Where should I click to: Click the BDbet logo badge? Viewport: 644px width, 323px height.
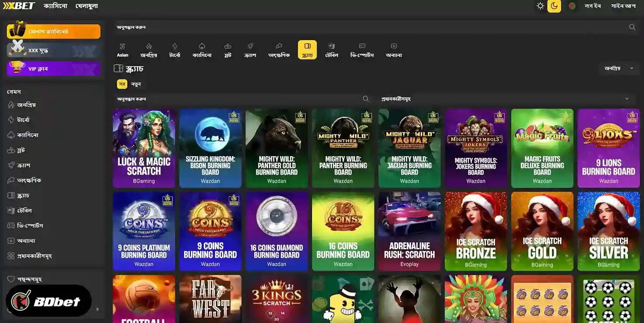tap(49, 301)
